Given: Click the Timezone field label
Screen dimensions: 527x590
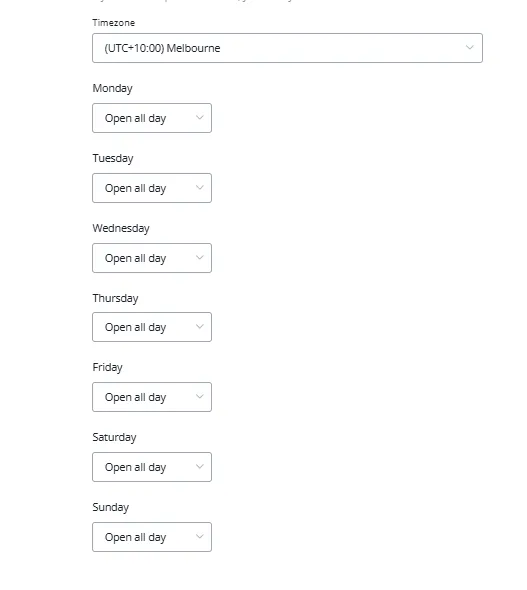Looking at the screenshot, I should click(114, 23).
